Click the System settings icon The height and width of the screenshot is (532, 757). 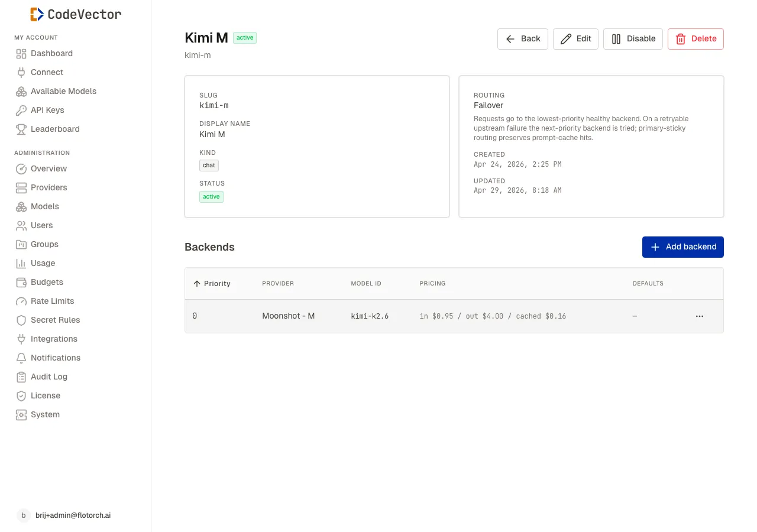pos(21,414)
